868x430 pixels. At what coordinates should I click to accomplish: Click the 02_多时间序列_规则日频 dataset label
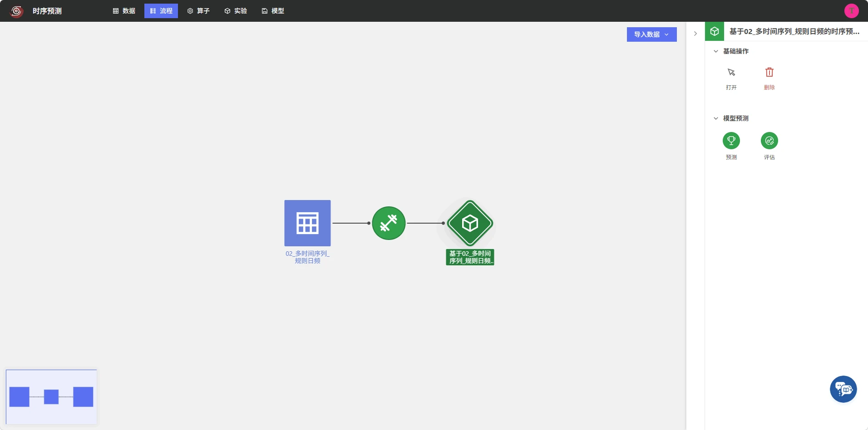307,257
